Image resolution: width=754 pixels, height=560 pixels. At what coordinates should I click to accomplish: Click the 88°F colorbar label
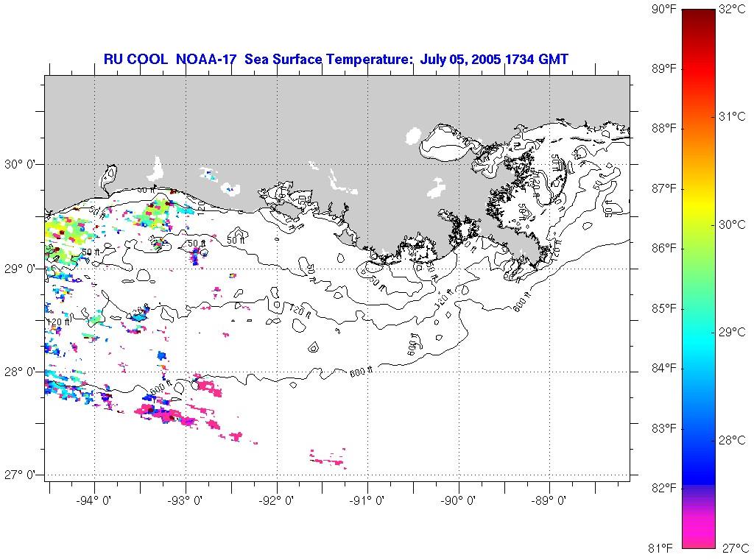(x=663, y=128)
